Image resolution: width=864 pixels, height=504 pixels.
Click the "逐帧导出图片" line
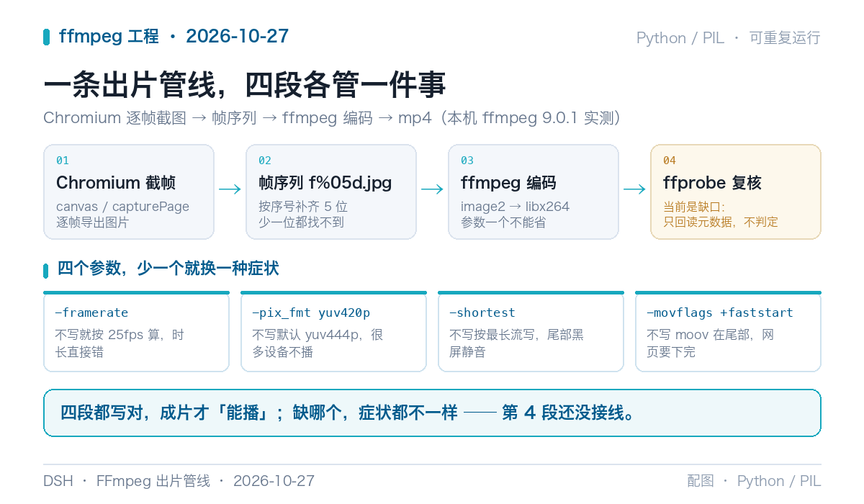tap(92, 222)
